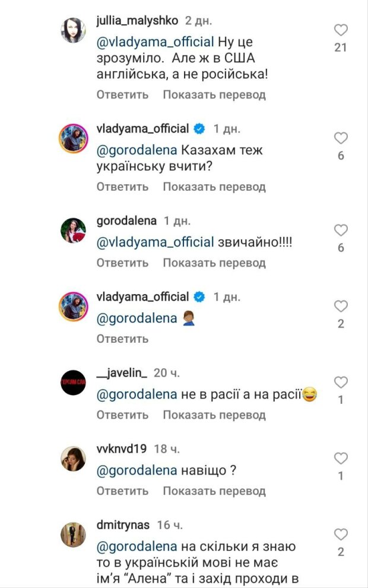Like dmitrynas's comment
This screenshot has height=588, width=368.
(x=340, y=535)
